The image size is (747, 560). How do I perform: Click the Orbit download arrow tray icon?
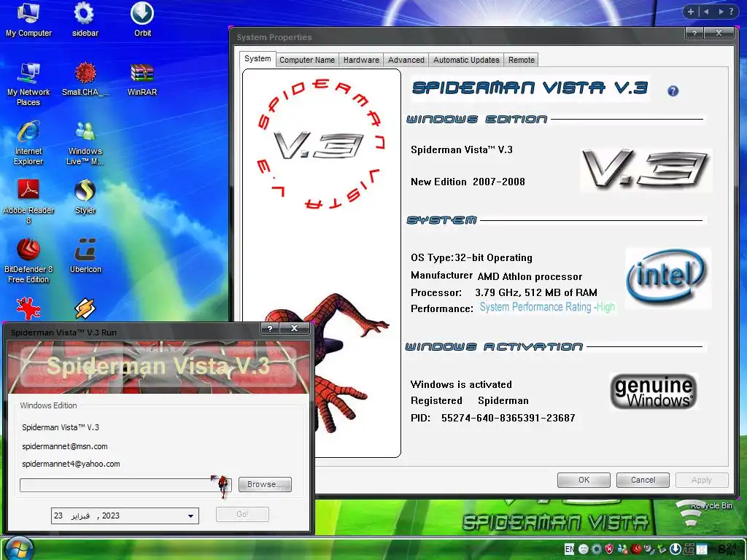coord(676,549)
